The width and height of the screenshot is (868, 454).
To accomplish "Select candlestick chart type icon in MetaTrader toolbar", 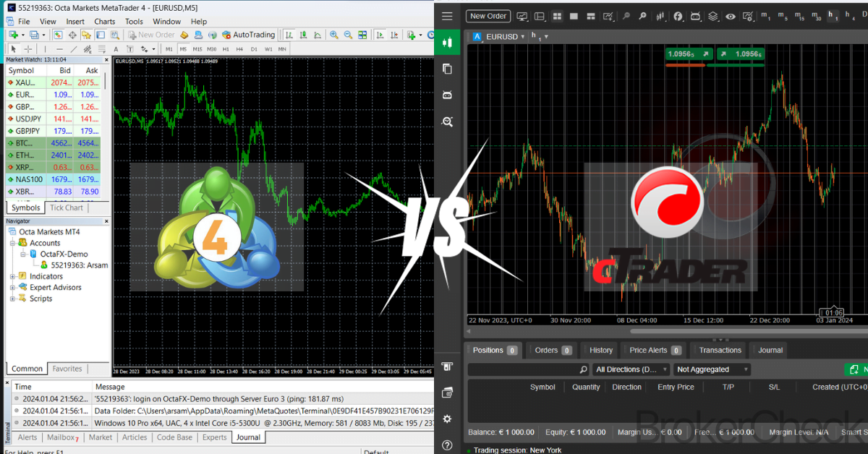I will 303,35.
